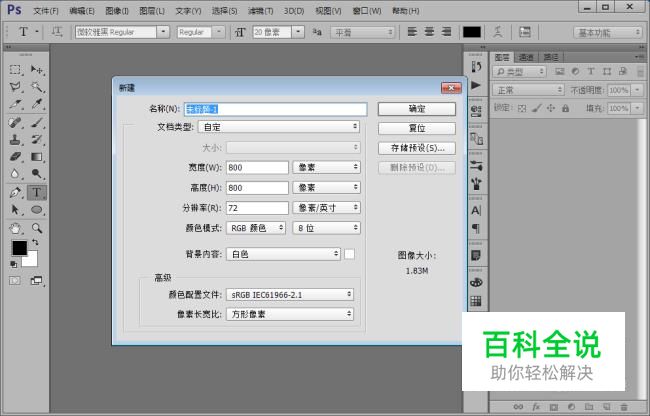Select the Magic Wand tool
This screenshot has height=416, width=650.
click(37, 87)
